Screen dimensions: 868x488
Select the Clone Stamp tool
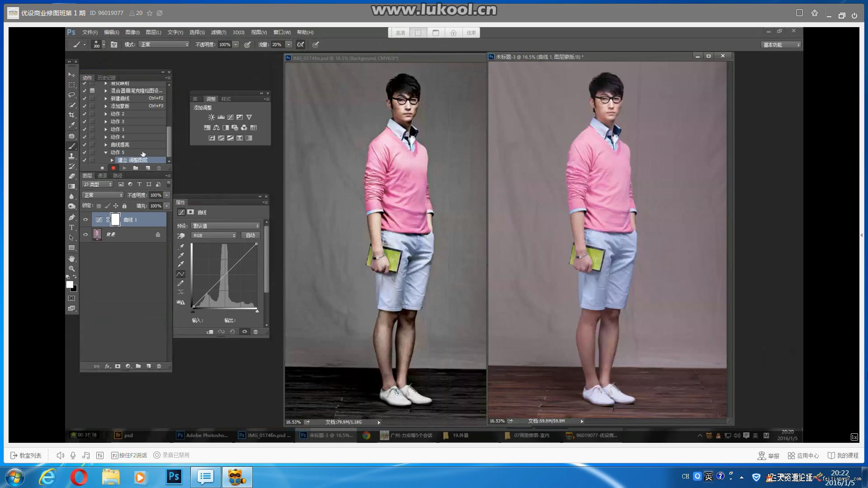pos(71,156)
